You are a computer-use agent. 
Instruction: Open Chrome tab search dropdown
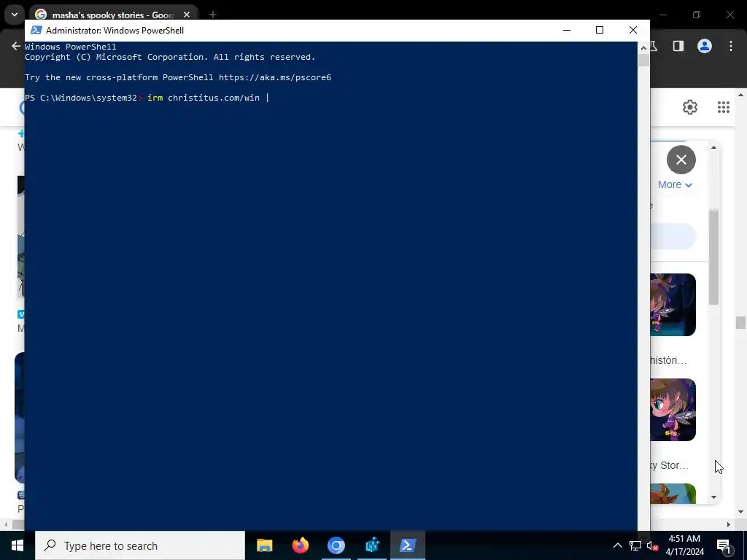[x=15, y=15]
